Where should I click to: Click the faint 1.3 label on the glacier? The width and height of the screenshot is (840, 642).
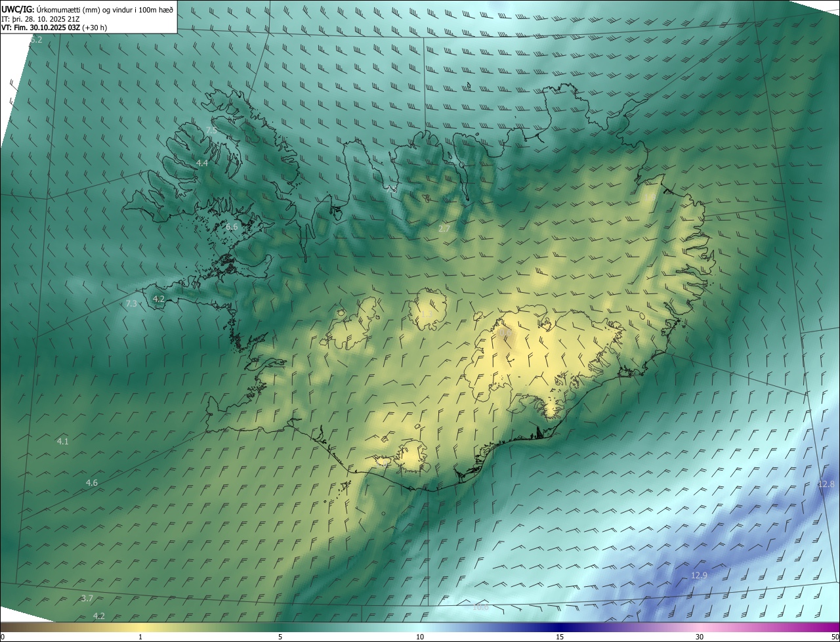click(x=426, y=314)
